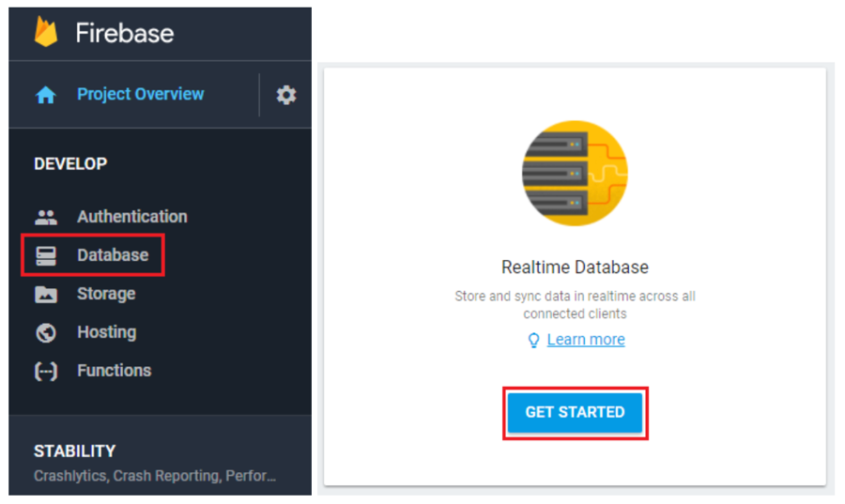Click the Hosting globe icon
Screen dimensions: 845x504
46,332
